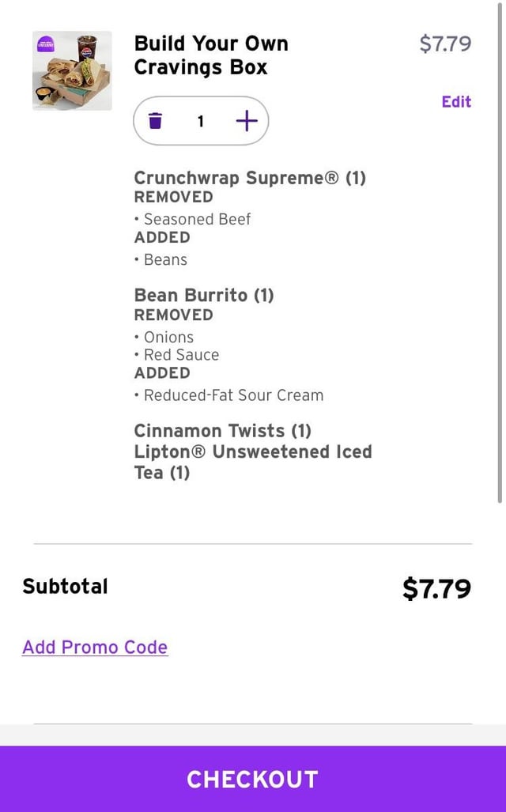The width and height of the screenshot is (506, 812).
Task: Open the Add Promo Code link
Action: pyautogui.click(x=95, y=647)
